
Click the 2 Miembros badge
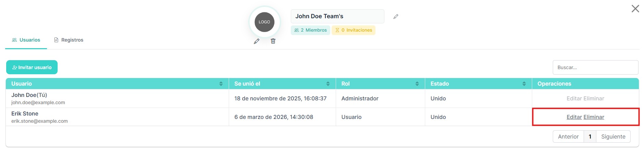(x=310, y=30)
